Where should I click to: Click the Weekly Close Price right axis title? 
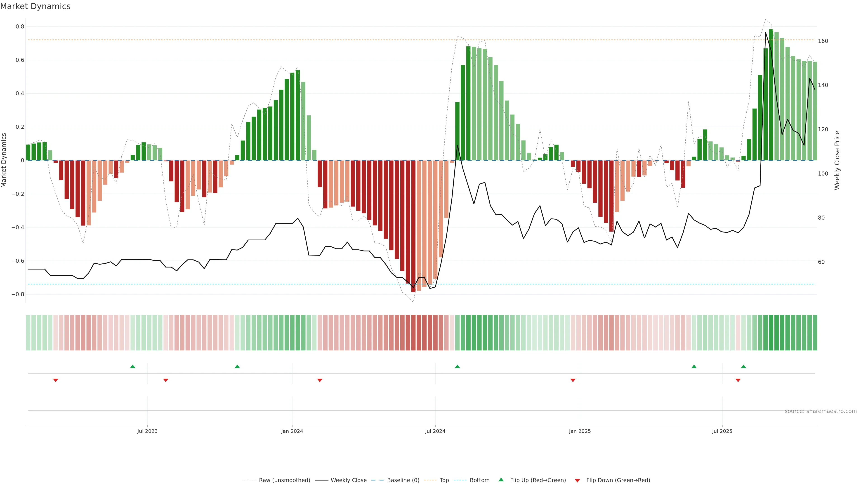(x=837, y=160)
